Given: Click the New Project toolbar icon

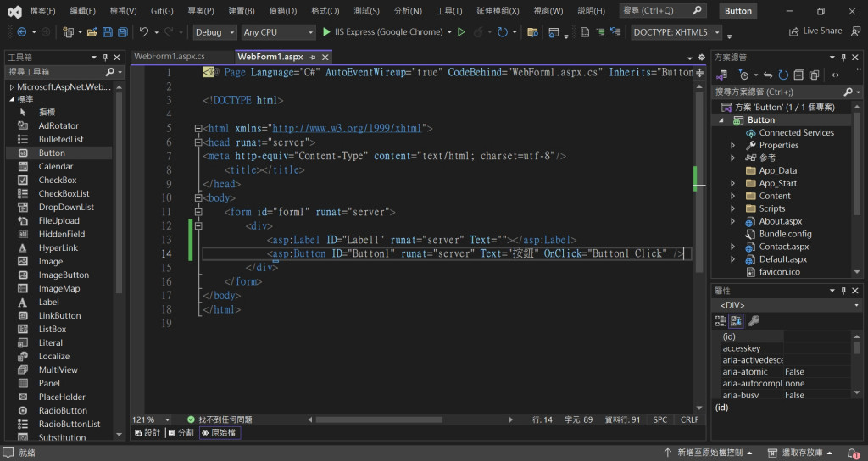Looking at the screenshot, I should point(68,32).
